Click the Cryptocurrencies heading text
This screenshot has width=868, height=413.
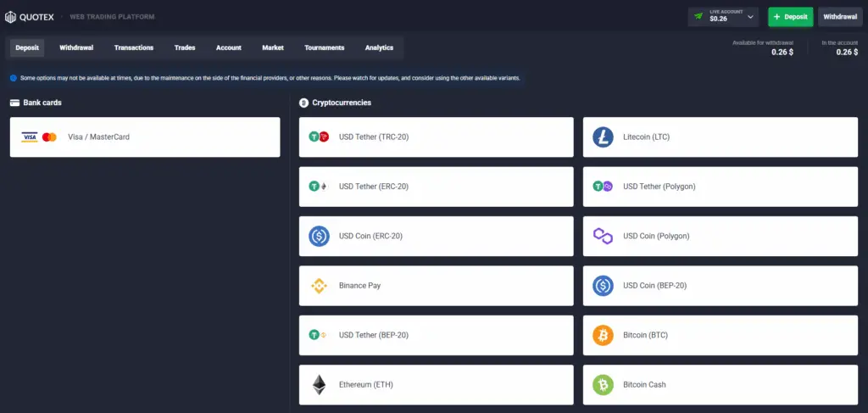click(342, 103)
